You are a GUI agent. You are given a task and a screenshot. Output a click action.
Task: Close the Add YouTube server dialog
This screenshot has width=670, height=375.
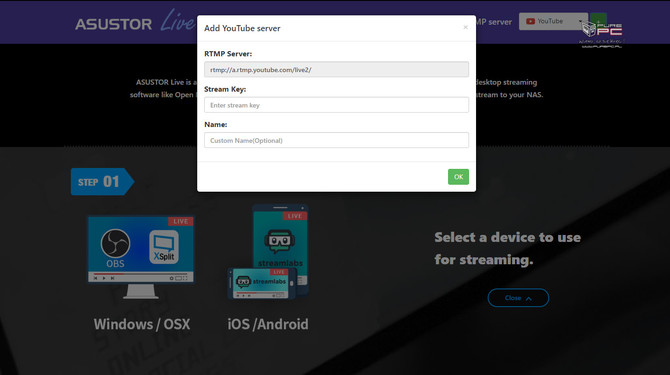465,27
